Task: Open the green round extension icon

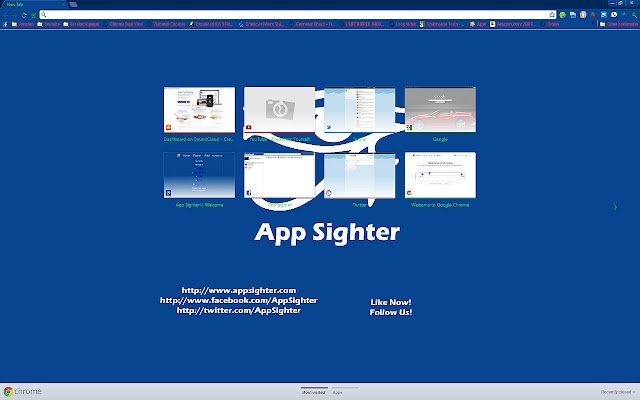Action: (563, 15)
